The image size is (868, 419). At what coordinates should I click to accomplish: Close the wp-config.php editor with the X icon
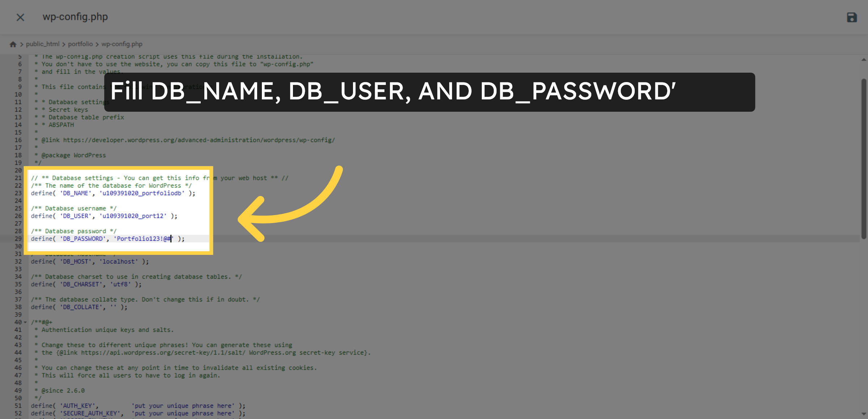click(x=20, y=17)
